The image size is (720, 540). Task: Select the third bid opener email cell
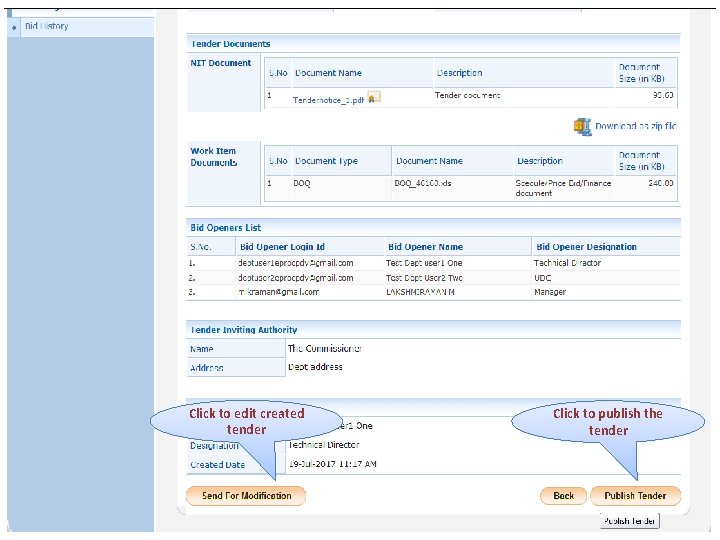click(x=279, y=292)
